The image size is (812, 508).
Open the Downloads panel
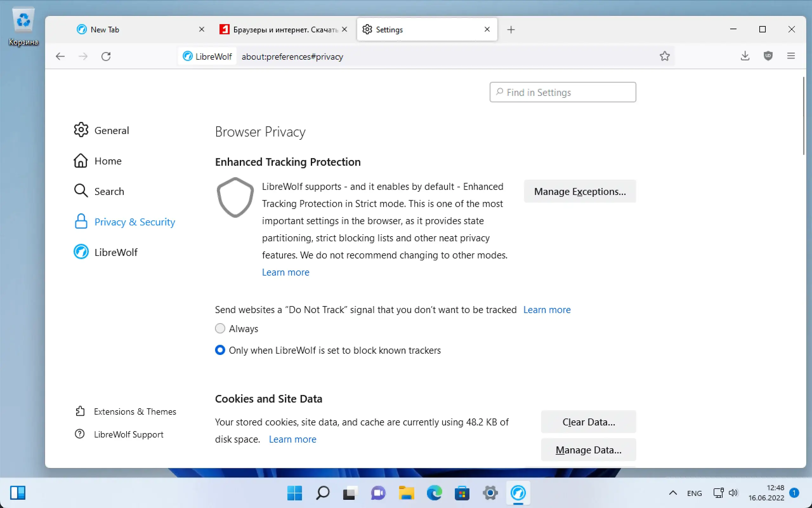[745, 56]
